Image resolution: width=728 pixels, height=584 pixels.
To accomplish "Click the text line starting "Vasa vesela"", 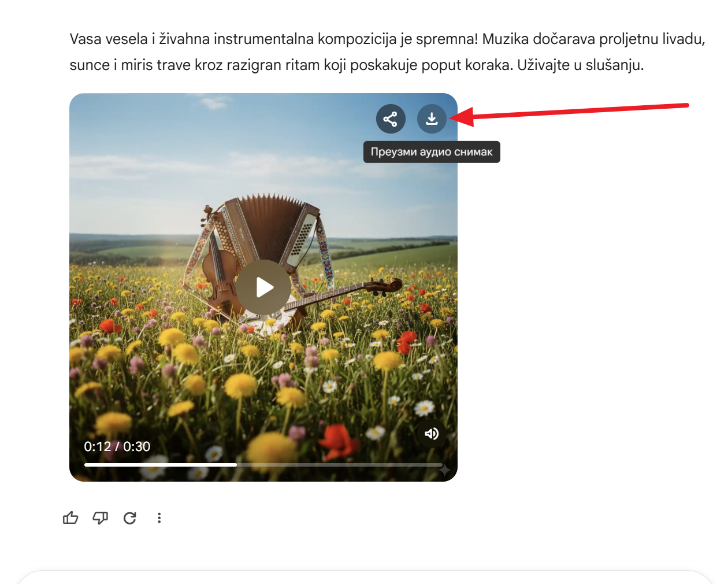I will (387, 39).
